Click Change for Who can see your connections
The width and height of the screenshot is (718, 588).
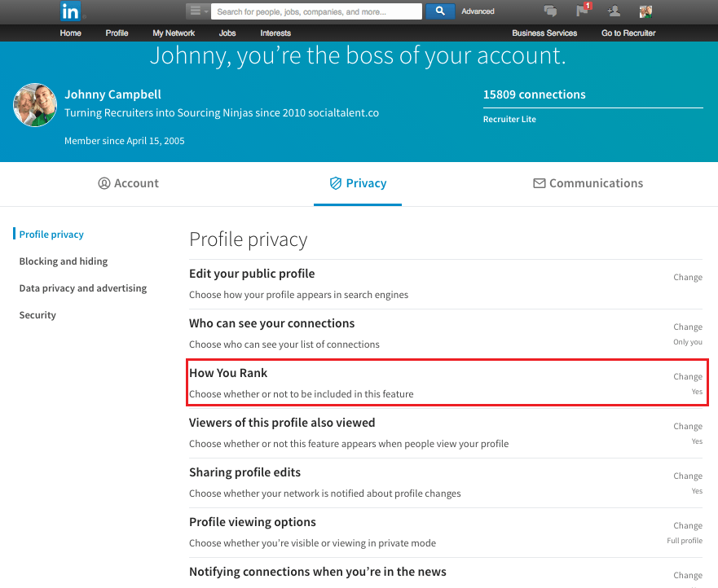[687, 327]
